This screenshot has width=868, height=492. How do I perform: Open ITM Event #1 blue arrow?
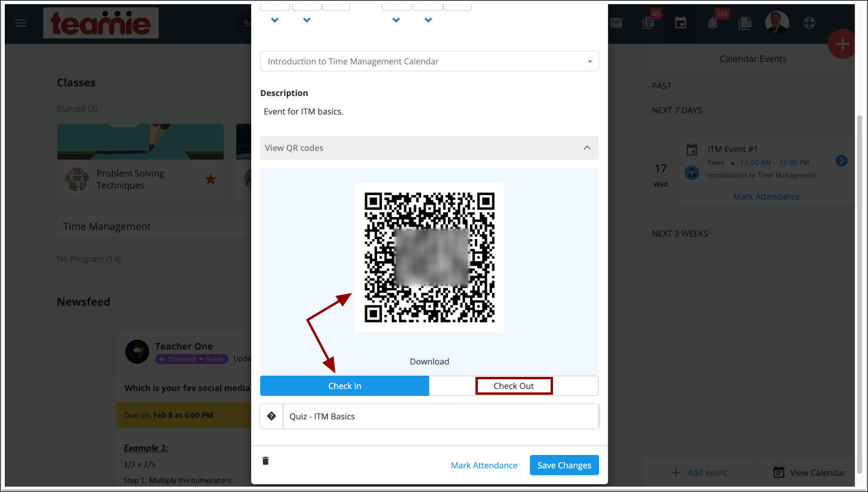click(841, 161)
